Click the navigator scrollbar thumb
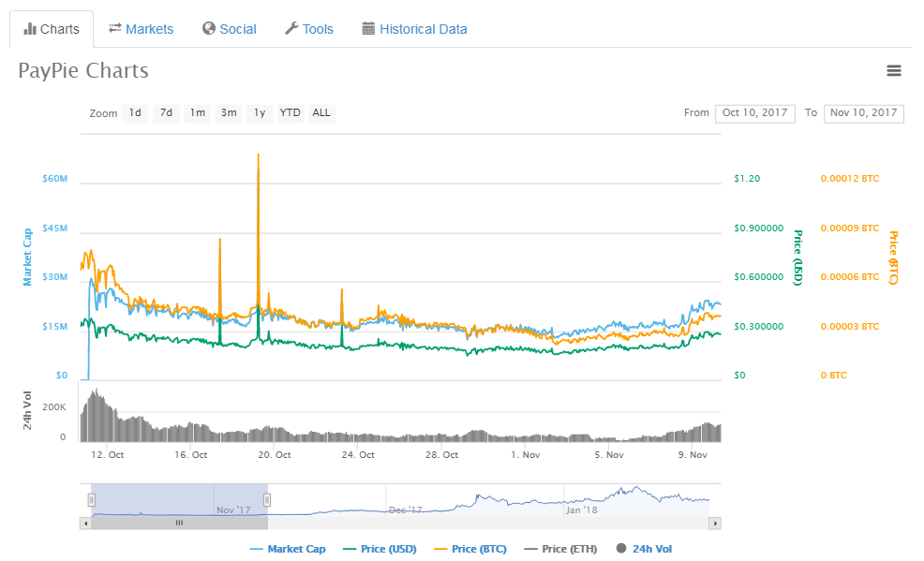This screenshot has height=561, width=924. coord(179,523)
